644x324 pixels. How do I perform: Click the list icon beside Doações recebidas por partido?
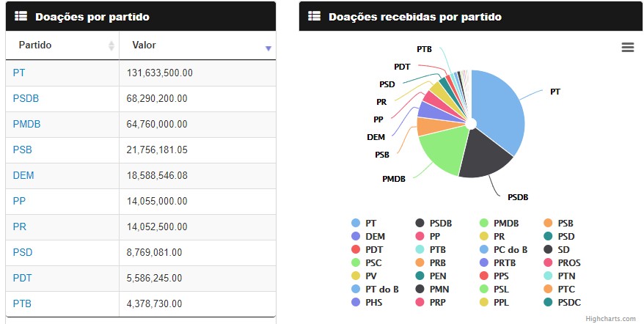[315, 15]
